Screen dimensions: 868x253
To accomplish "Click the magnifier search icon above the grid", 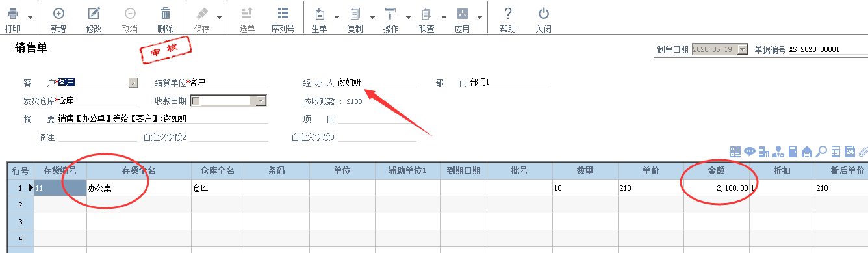I will click(821, 152).
